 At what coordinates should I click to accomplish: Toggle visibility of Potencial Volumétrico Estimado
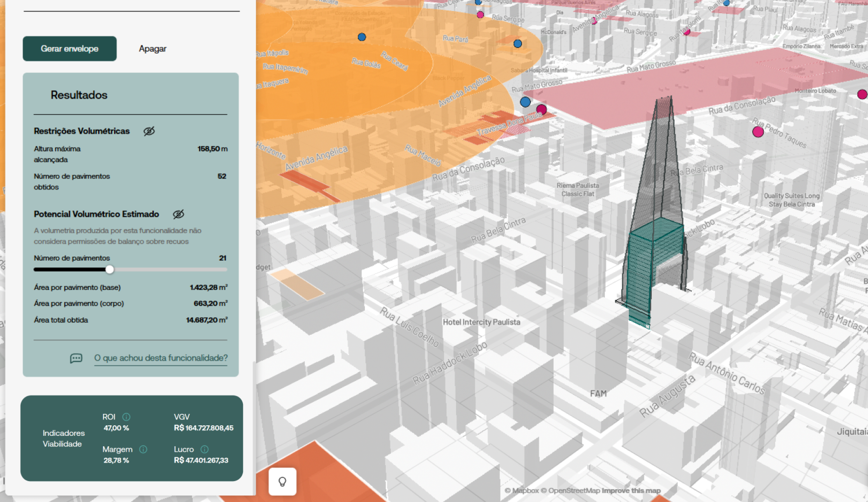(x=178, y=214)
